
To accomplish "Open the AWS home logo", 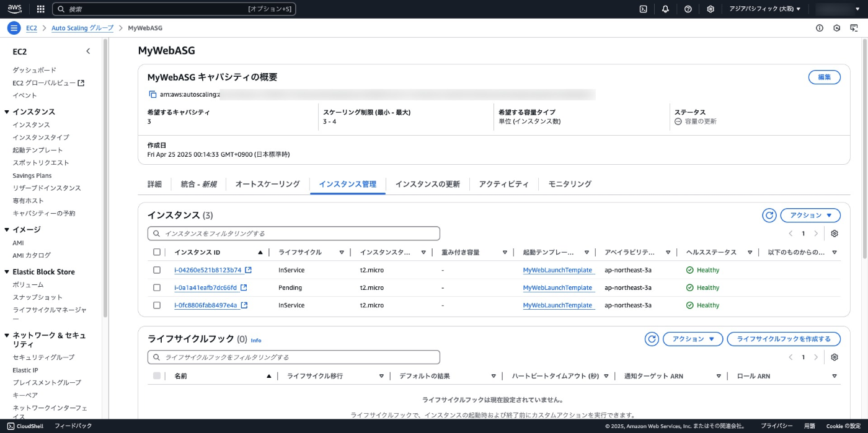I will click(x=15, y=9).
